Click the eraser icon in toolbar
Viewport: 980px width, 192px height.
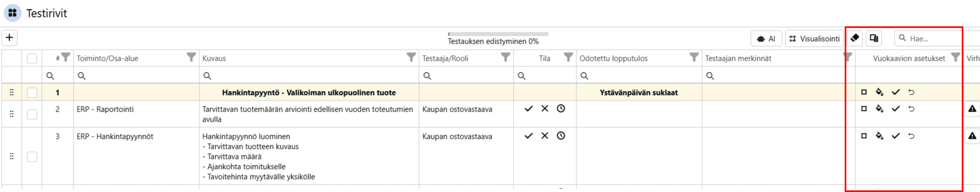855,38
